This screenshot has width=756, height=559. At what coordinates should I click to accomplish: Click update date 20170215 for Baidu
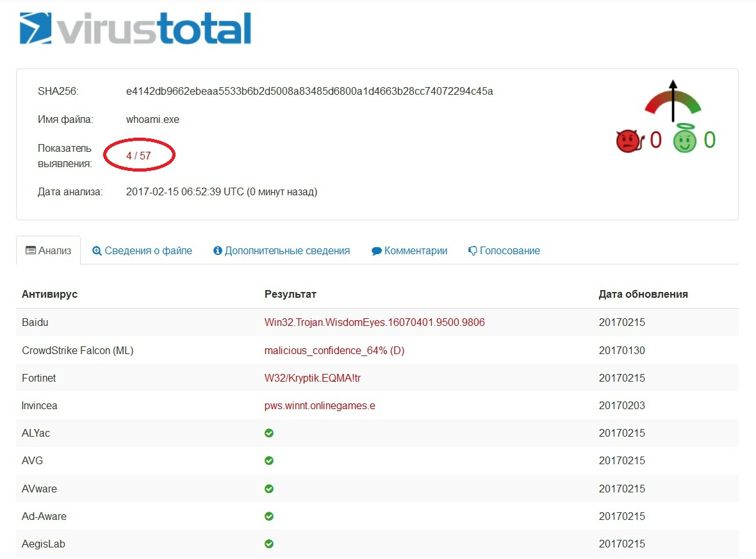pyautogui.click(x=622, y=322)
